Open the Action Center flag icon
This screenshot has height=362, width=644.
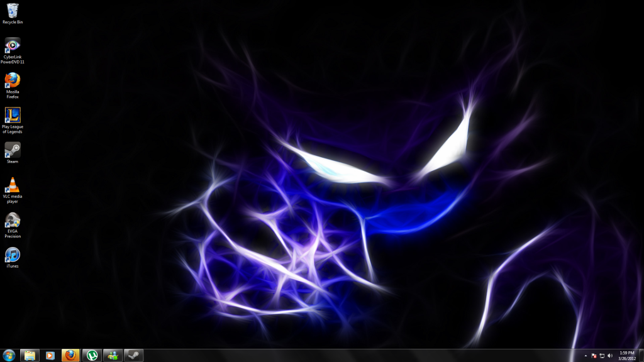pos(594,356)
